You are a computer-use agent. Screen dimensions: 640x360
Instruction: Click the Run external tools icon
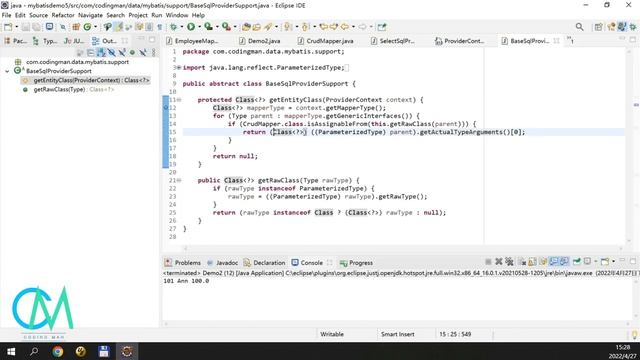pyautogui.click(x=226, y=27)
